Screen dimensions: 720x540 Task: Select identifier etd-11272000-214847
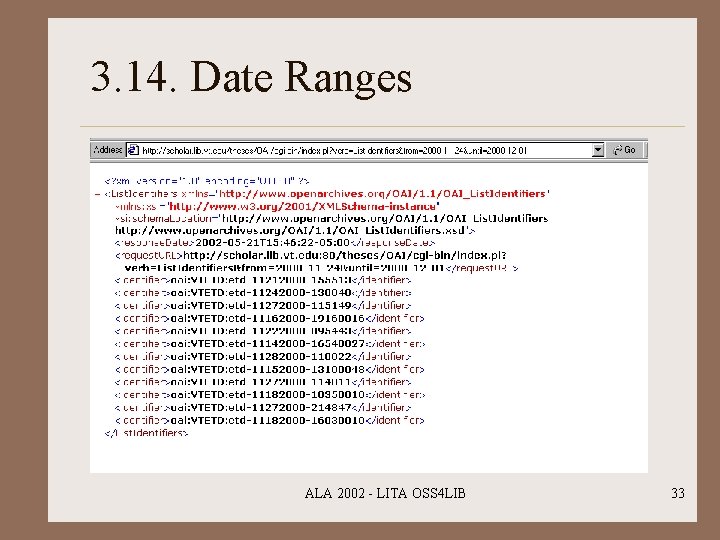pos(263,407)
